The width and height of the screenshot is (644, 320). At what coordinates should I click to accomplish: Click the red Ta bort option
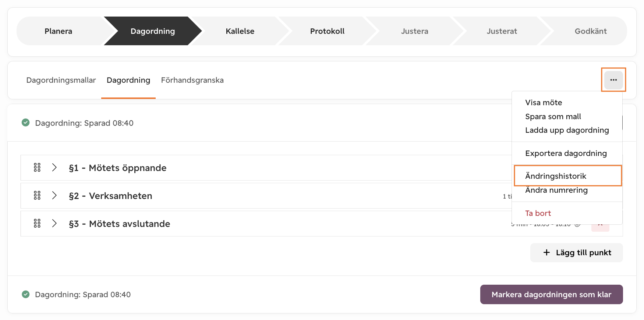click(x=538, y=213)
